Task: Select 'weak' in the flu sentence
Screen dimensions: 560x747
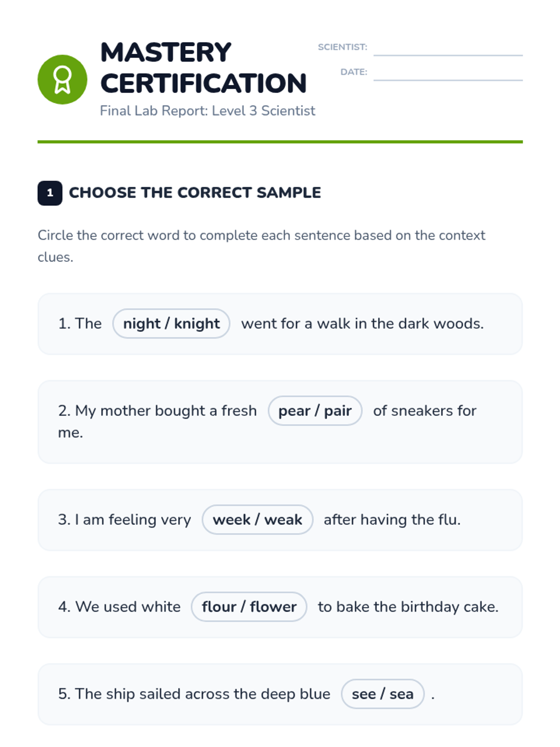Action: tap(283, 520)
